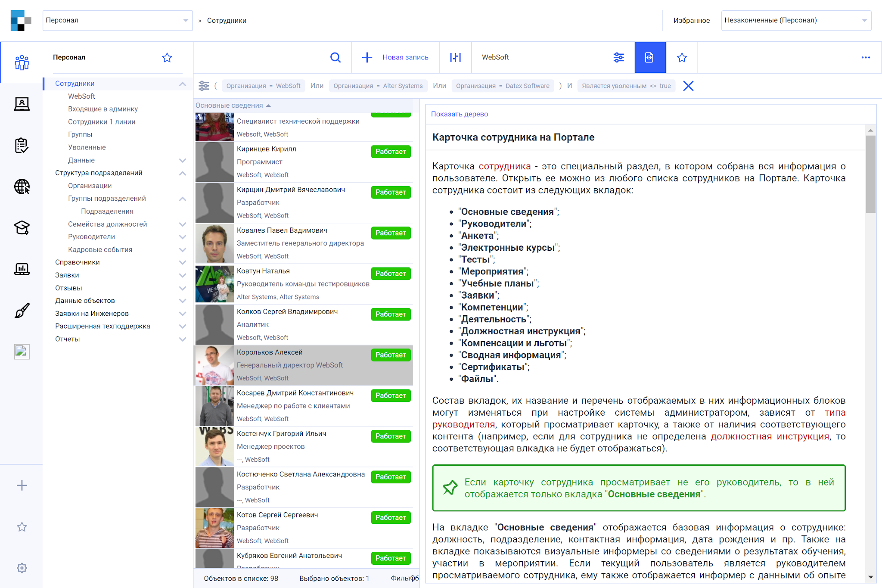This screenshot has height=588, width=882.
Task: Click the search magnifier icon
Action: point(335,57)
